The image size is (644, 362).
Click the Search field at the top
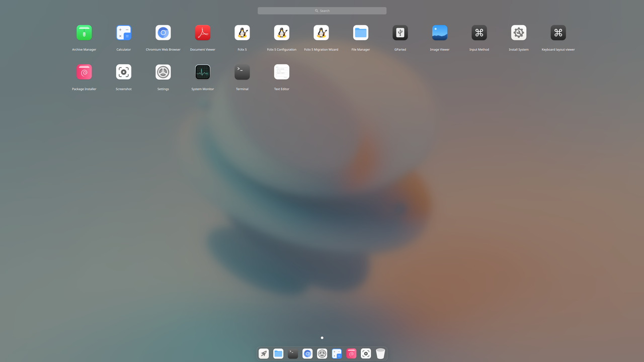(x=322, y=10)
